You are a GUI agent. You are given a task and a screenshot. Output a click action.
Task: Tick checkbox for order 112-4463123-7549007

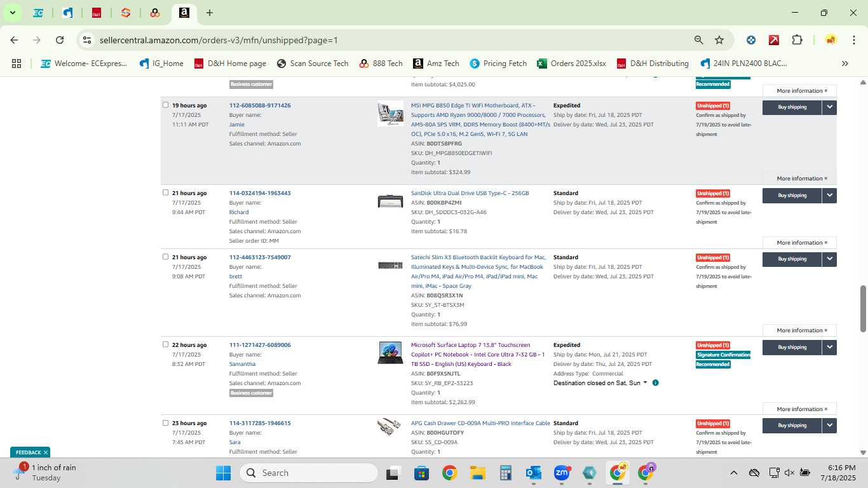165,257
